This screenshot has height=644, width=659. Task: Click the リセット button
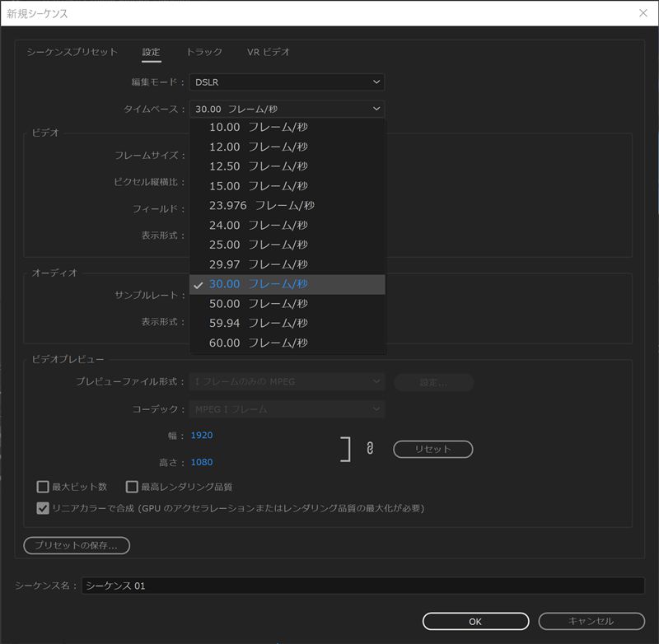click(433, 449)
